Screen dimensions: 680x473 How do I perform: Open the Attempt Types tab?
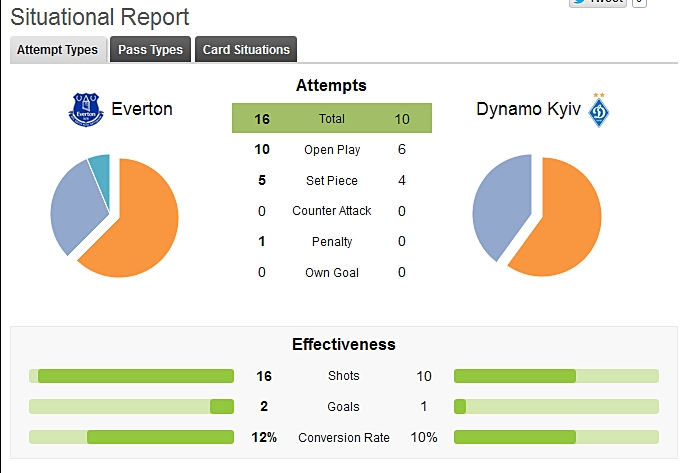(57, 50)
